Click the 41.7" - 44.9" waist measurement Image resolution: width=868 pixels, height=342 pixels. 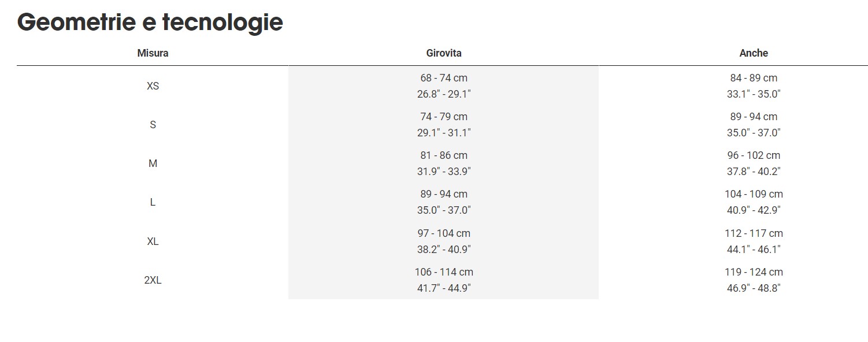click(444, 288)
